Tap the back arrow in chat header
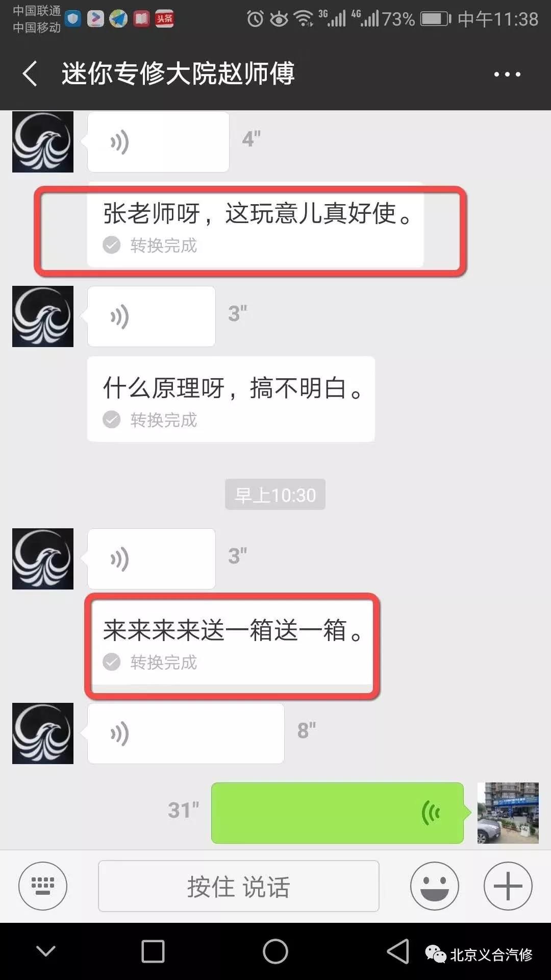This screenshot has width=551, height=980. (30, 73)
